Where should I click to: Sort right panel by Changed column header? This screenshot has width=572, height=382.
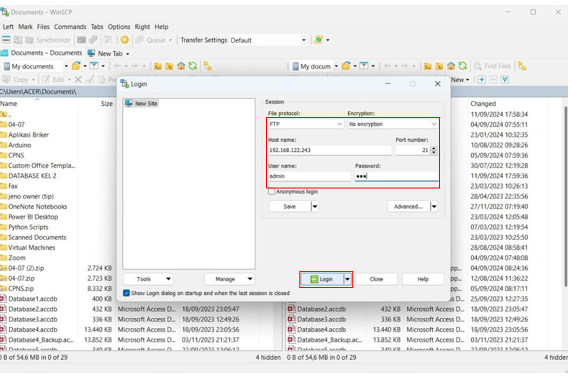click(x=508, y=104)
